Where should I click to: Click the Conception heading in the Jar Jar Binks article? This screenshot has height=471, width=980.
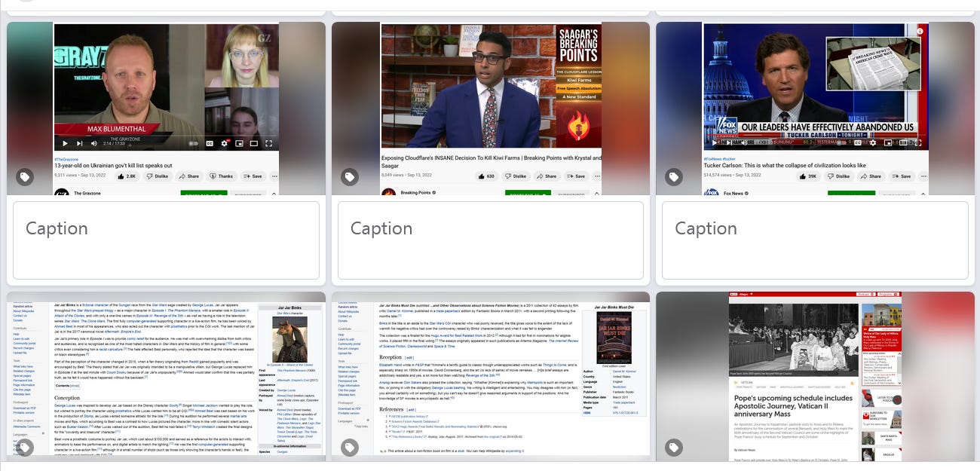67,398
